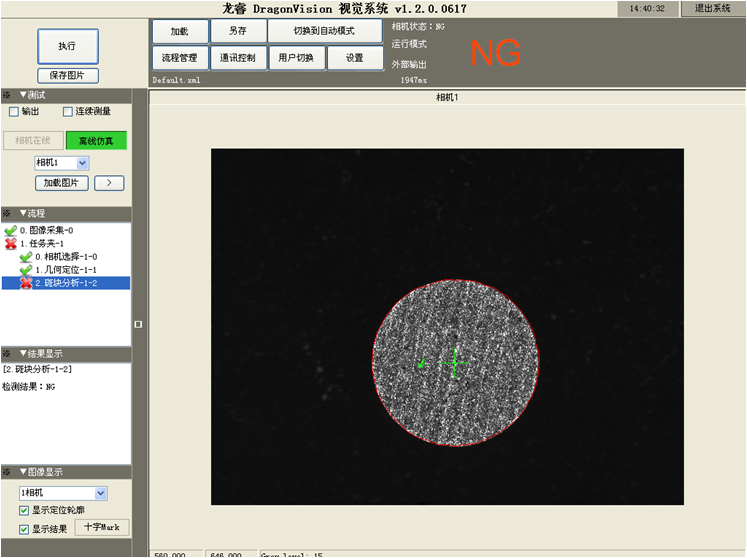The image size is (747, 558).
Task: Select the 离线仿真 offline simulation mode
Action: [96, 141]
